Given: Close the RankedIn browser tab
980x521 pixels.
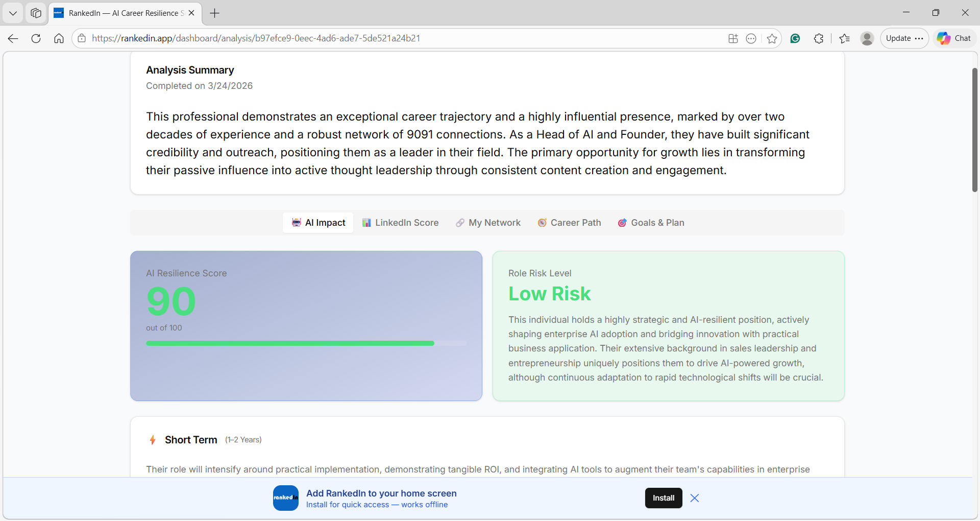Looking at the screenshot, I should click(191, 13).
